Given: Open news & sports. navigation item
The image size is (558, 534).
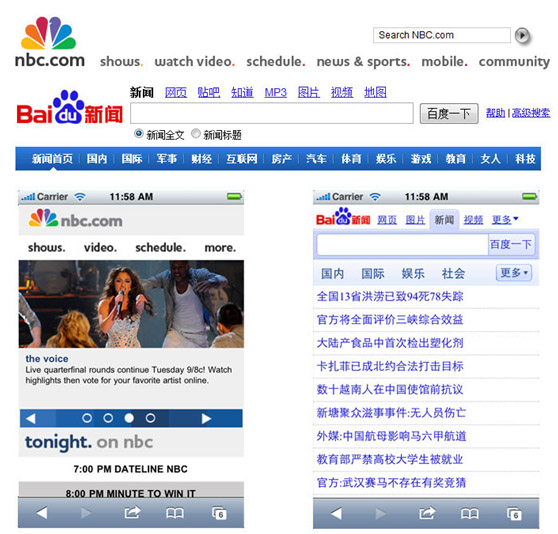Looking at the screenshot, I should pos(363,62).
